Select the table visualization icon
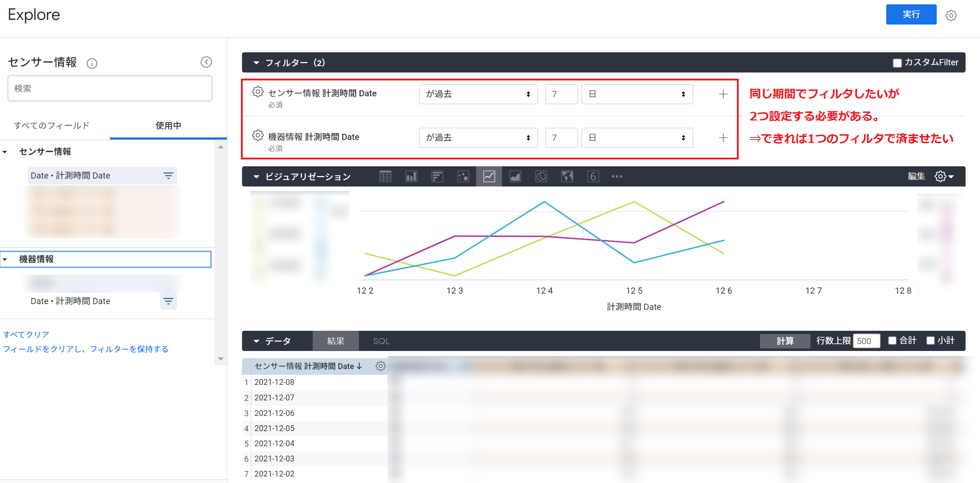The height and width of the screenshot is (483, 980). coord(385,176)
